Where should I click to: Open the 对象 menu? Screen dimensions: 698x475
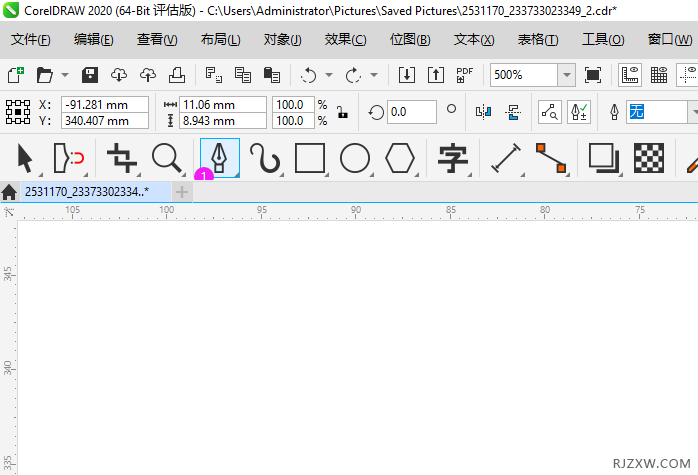click(x=282, y=40)
